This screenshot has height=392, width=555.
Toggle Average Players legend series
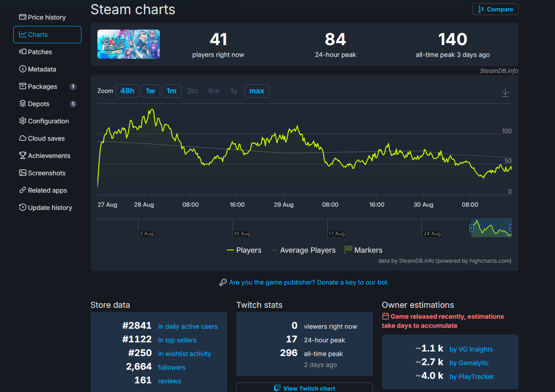click(x=303, y=250)
